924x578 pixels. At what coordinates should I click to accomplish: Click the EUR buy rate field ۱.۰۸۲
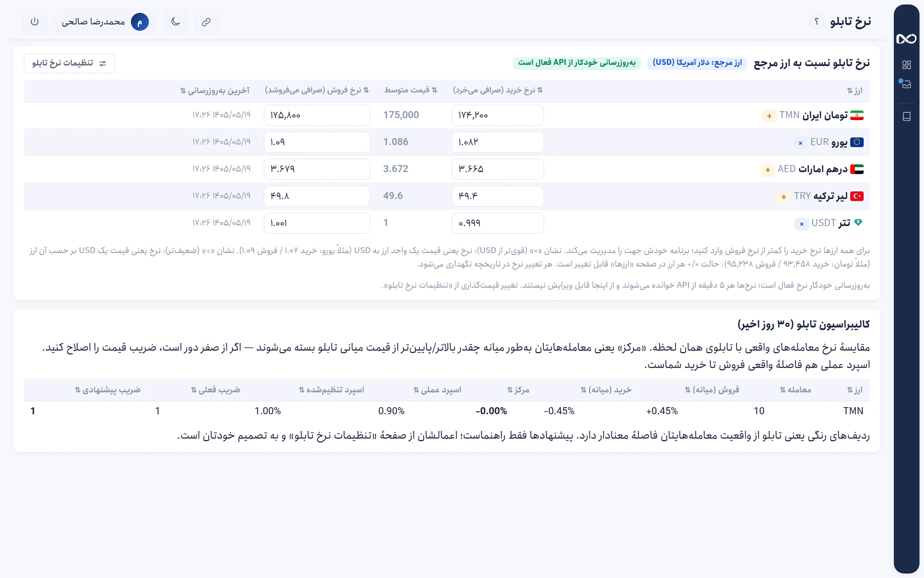click(498, 142)
